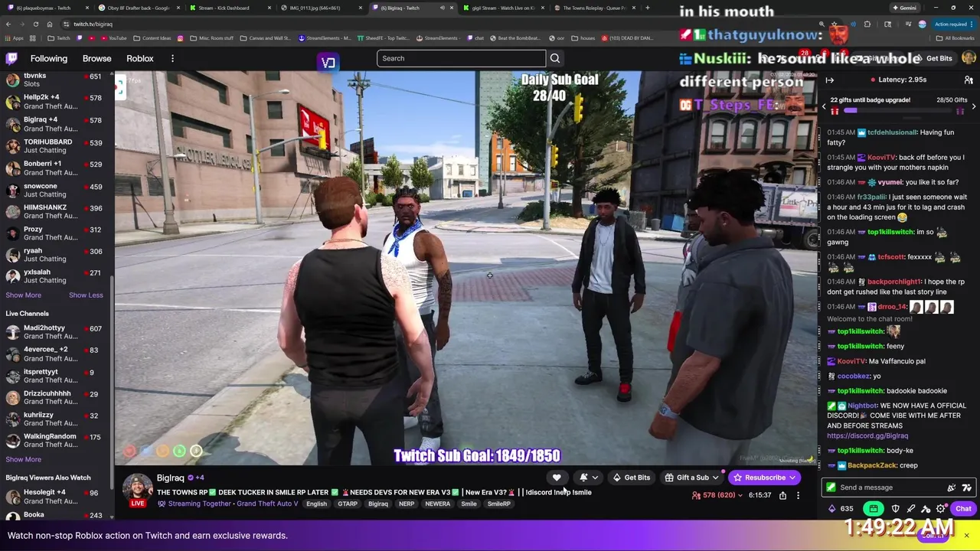This screenshot has height=551, width=980.
Task: Click the gift badge progress bar
Action: point(900,110)
